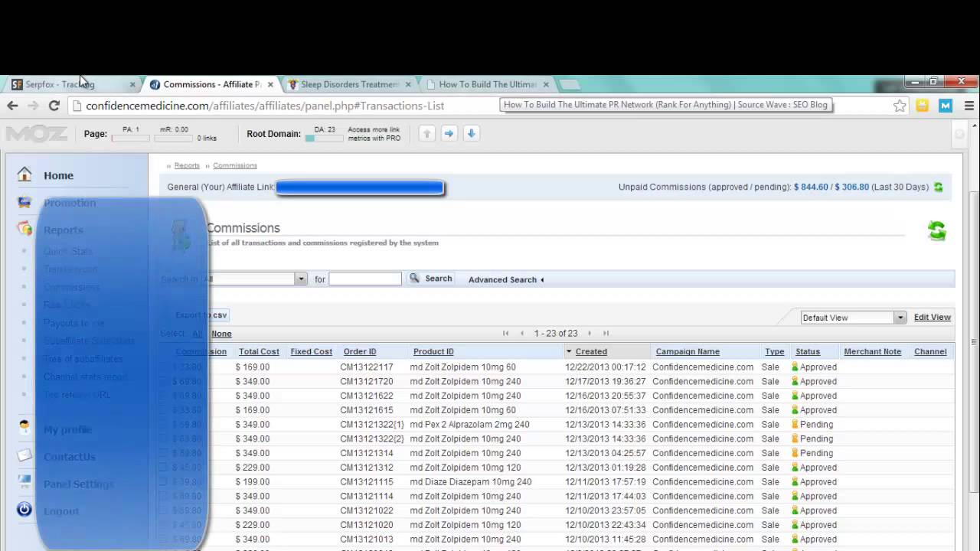Sort by Channel column header

(930, 351)
